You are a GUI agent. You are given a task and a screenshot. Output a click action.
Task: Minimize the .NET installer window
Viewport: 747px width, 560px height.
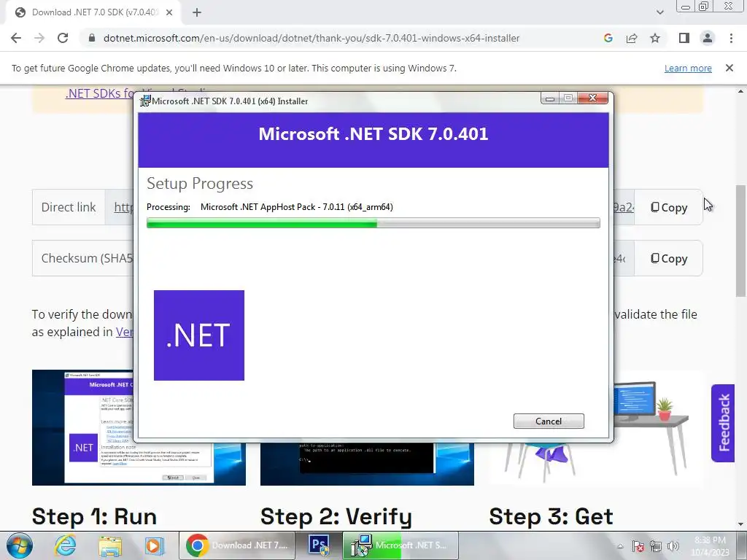click(550, 98)
